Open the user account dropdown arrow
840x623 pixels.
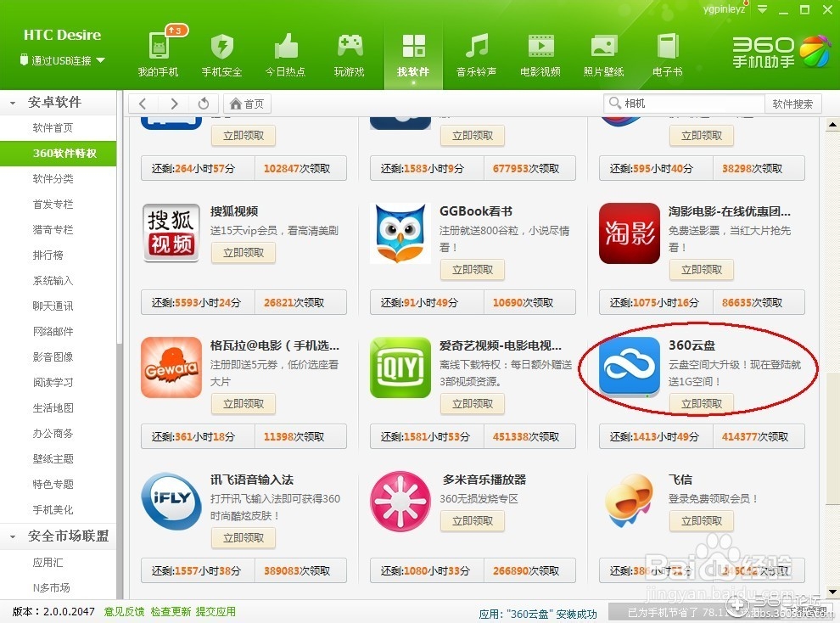(762, 9)
